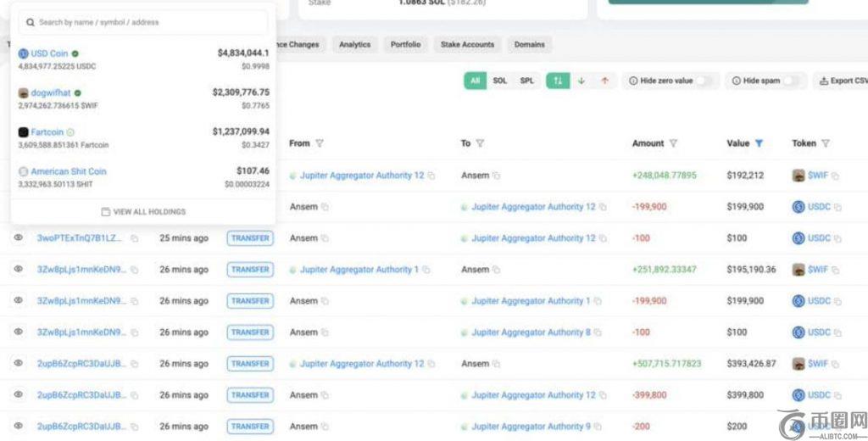The width and height of the screenshot is (868, 441).
Task: Click the $WIF token icon in $195,190.36 row
Action: 798,270
